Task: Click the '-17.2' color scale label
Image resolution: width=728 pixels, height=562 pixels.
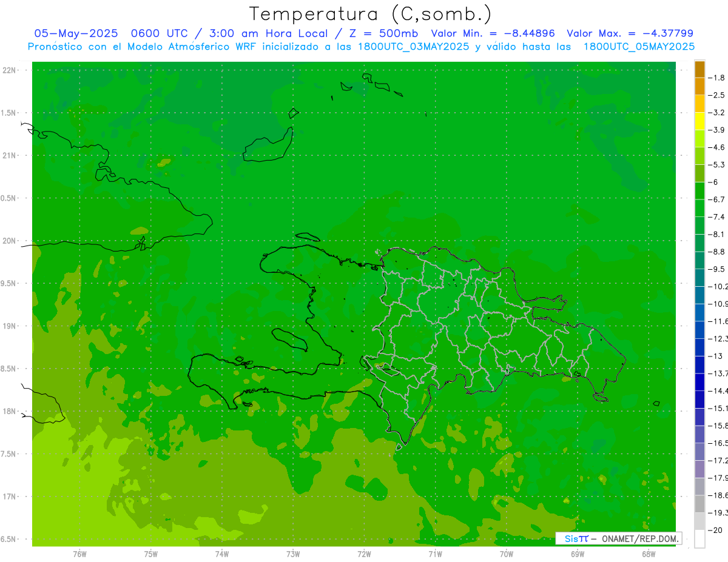Action: pos(718,461)
